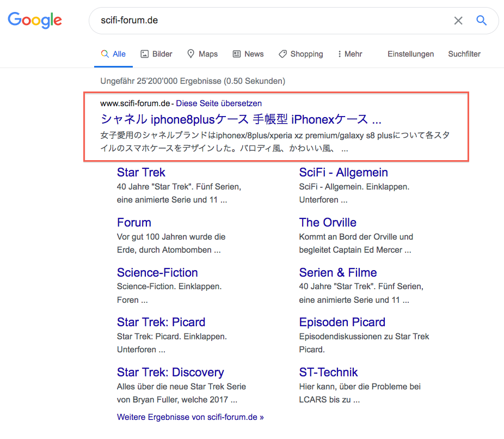Open the SciFi - Allgemein sitelink
This screenshot has height=439, width=504.
click(343, 173)
